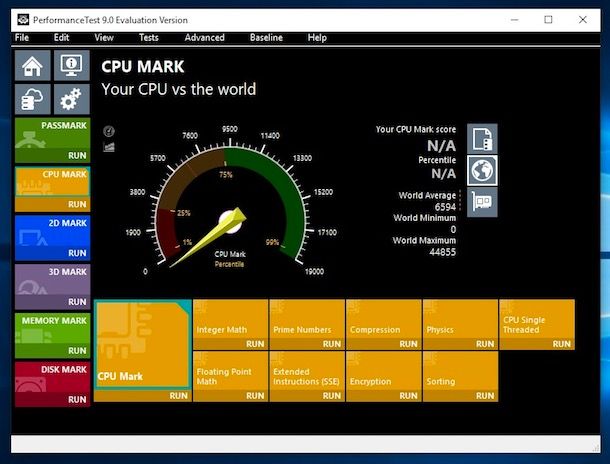Click the World Average value 6594

pyautogui.click(x=445, y=207)
